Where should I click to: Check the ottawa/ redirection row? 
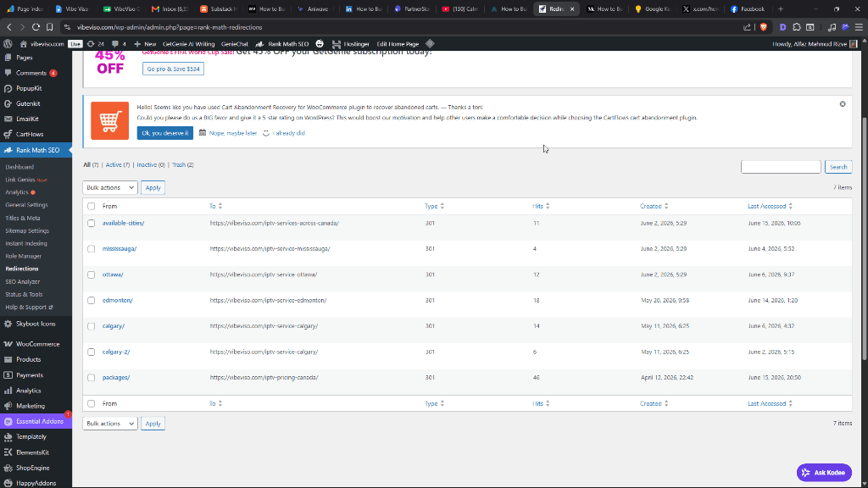tap(92, 275)
